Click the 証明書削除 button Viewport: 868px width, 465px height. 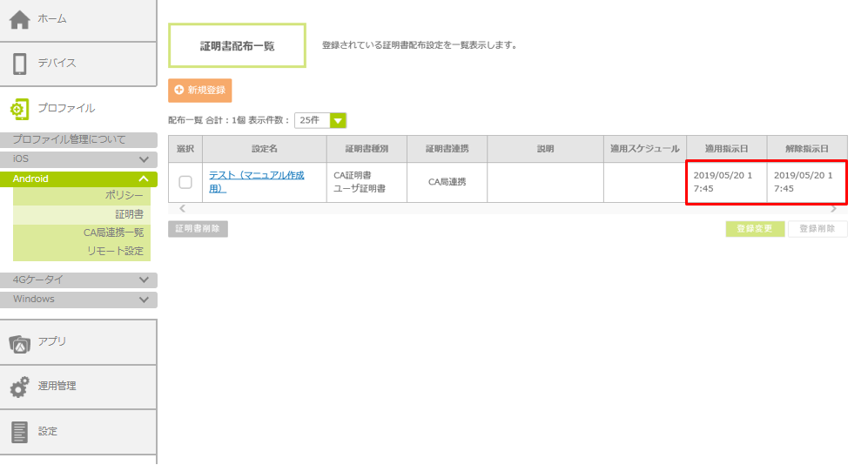(198, 229)
